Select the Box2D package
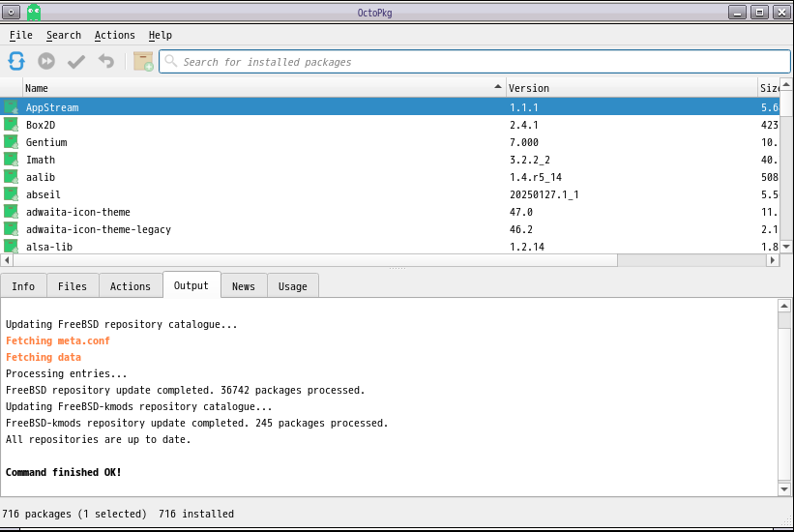The width and height of the screenshot is (794, 532). pos(390,125)
